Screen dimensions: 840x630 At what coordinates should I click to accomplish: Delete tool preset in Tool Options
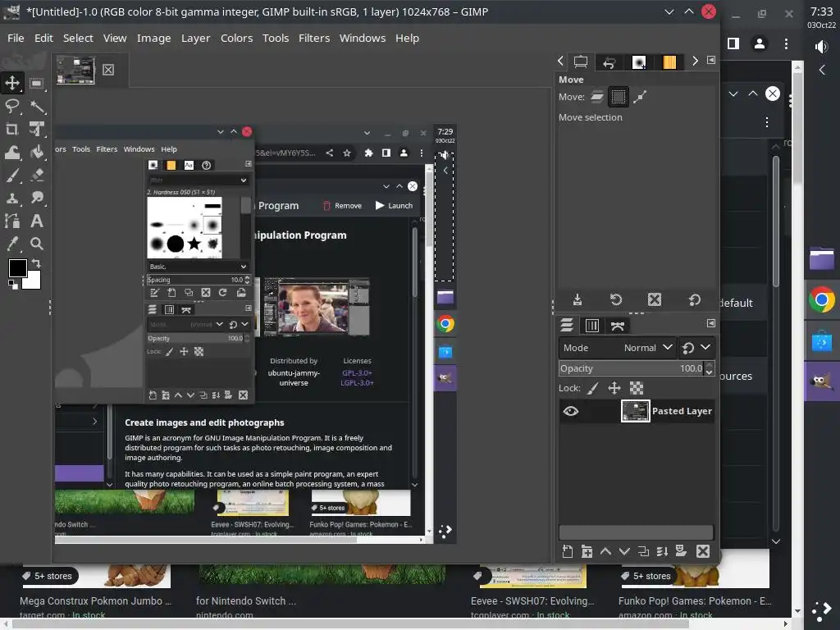pyautogui.click(x=655, y=299)
